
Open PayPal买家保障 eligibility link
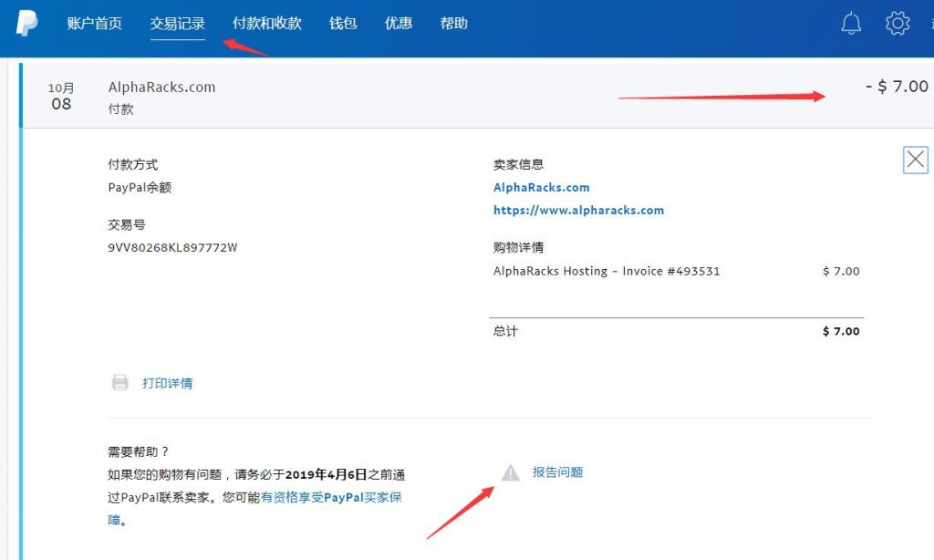tap(331, 497)
